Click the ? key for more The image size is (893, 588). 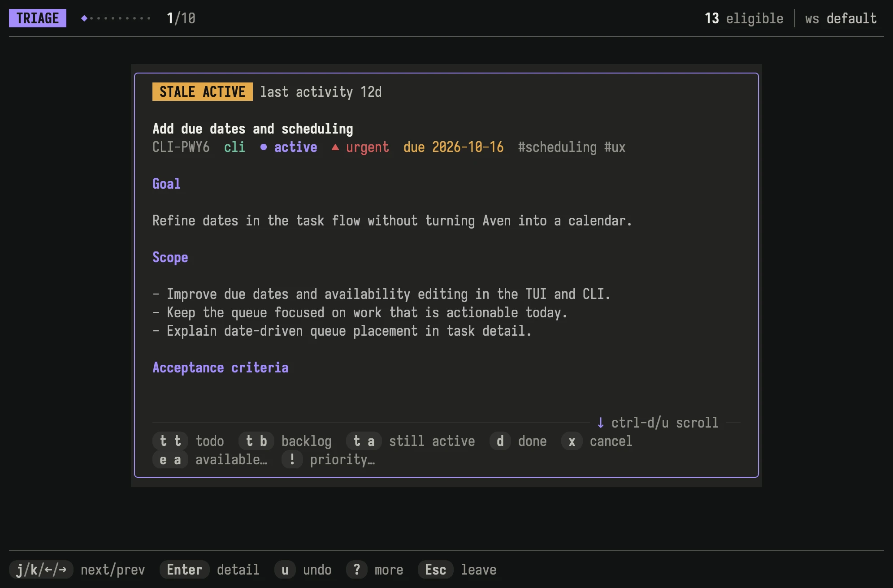point(357,570)
